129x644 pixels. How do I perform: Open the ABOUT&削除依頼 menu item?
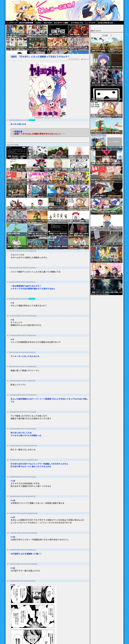(26, 23)
